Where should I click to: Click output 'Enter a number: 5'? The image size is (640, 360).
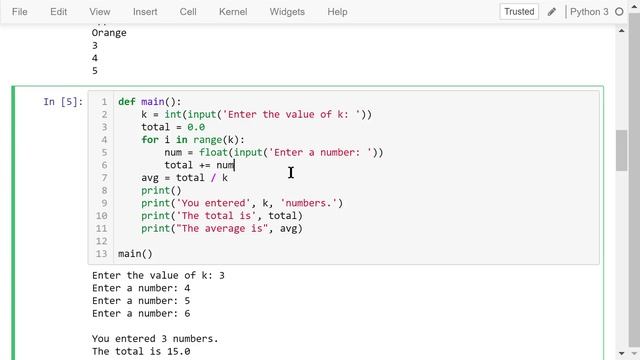tap(141, 301)
